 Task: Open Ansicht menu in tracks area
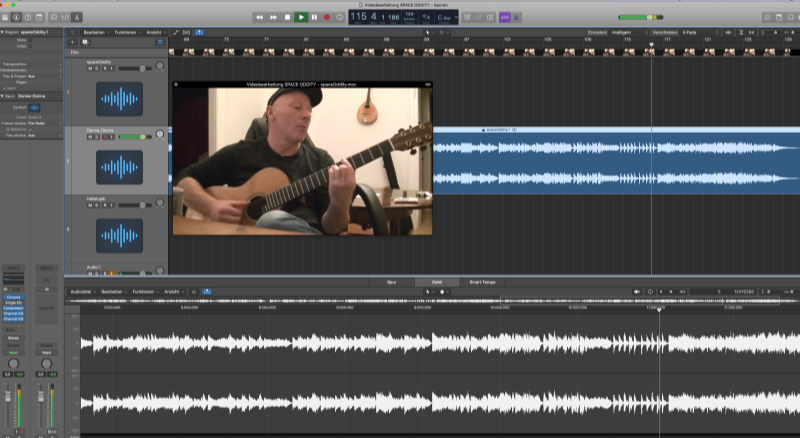click(x=154, y=33)
